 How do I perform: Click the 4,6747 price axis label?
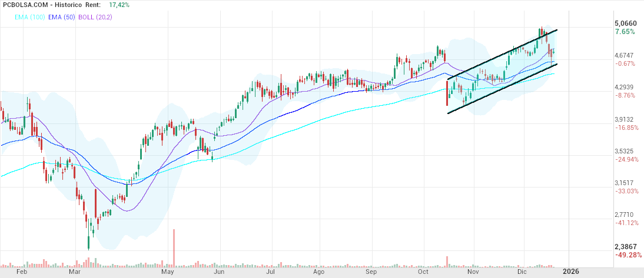click(625, 55)
